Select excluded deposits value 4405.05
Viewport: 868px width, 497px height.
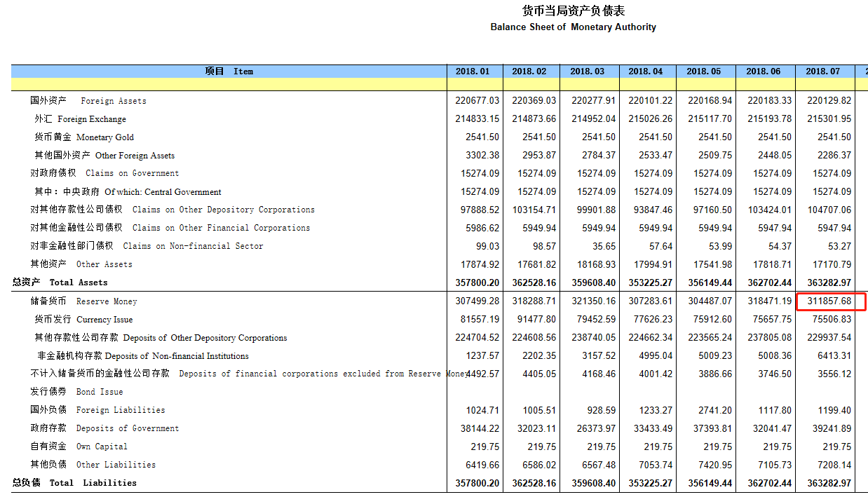(540, 374)
